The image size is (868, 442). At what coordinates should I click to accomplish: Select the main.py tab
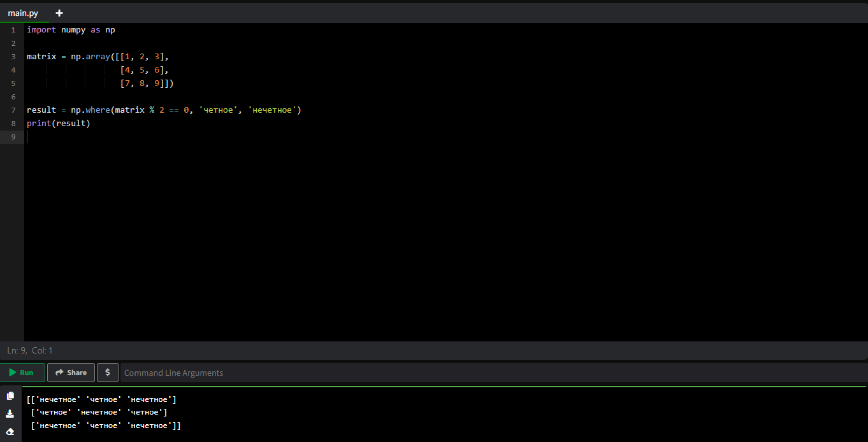point(23,13)
